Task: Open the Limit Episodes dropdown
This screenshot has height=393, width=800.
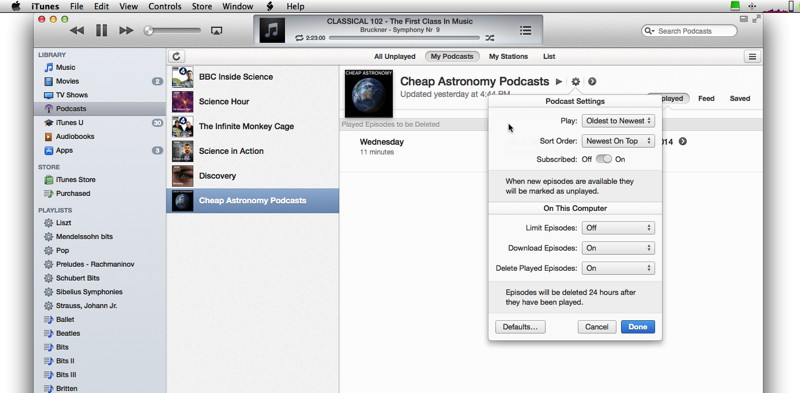Action: tap(618, 228)
